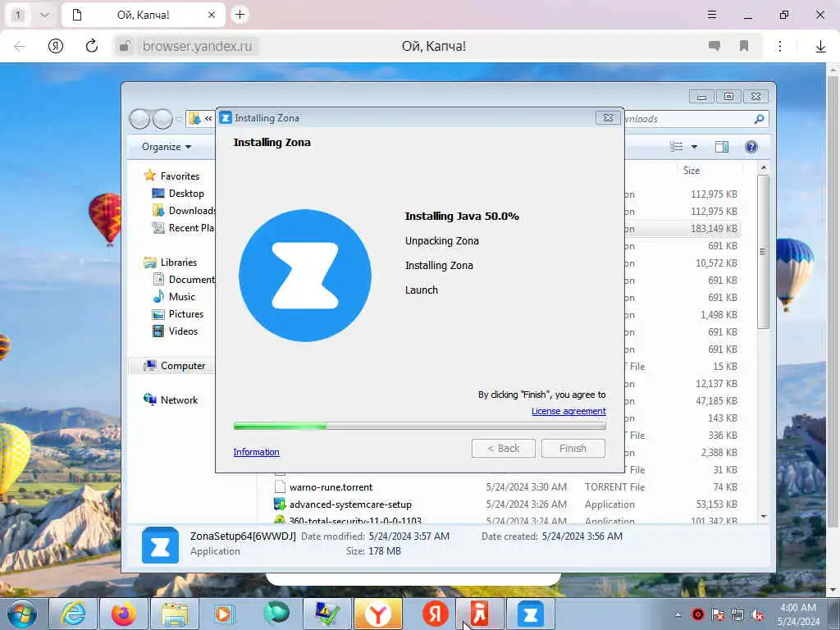This screenshot has height=630, width=840.
Task: Open Explorer help question mark icon
Action: (751, 147)
